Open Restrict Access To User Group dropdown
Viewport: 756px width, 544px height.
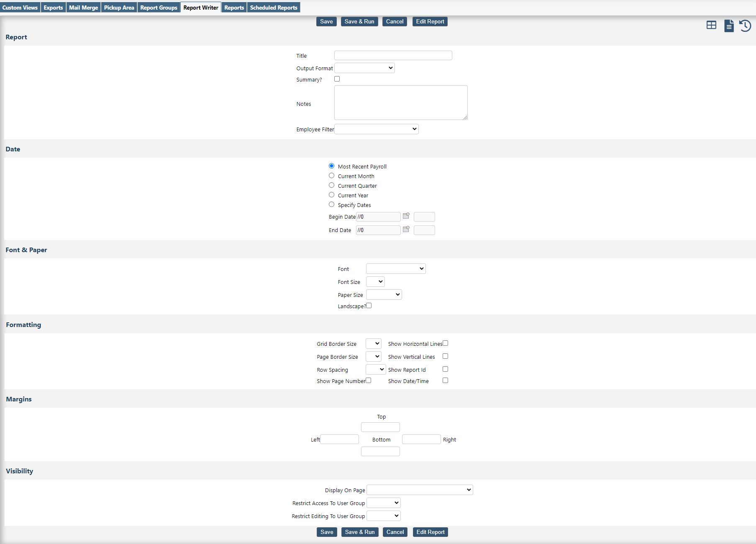click(384, 503)
